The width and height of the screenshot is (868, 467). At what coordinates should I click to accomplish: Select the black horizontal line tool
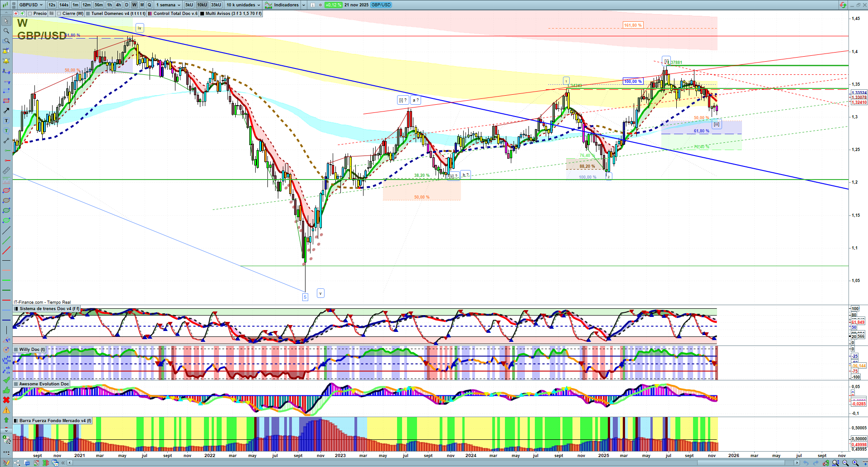pos(6,260)
